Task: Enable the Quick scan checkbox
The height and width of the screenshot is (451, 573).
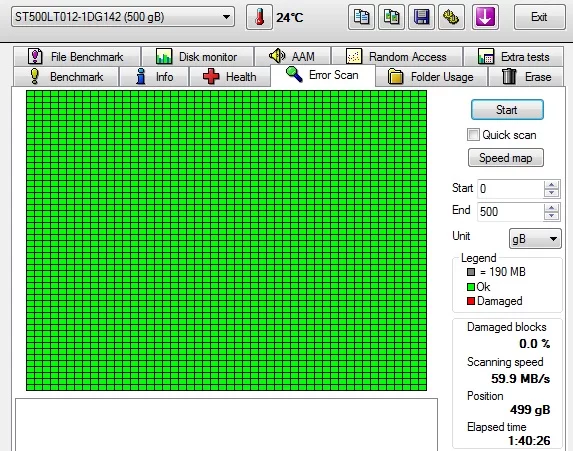Action: tap(473, 134)
